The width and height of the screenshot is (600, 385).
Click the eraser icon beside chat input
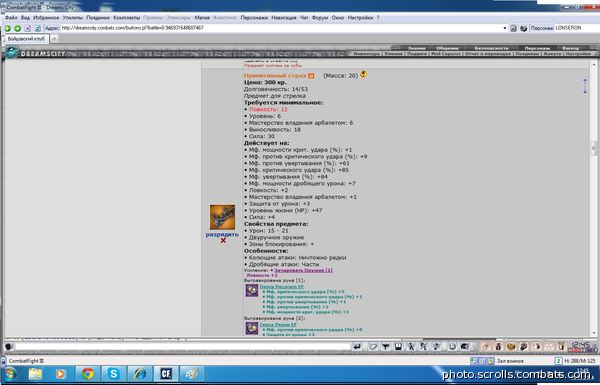click(x=373, y=347)
